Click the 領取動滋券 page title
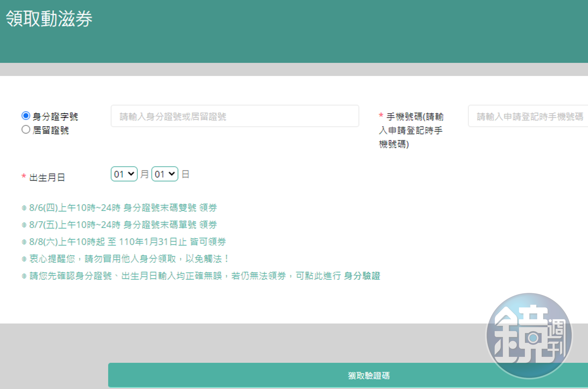 [49, 19]
